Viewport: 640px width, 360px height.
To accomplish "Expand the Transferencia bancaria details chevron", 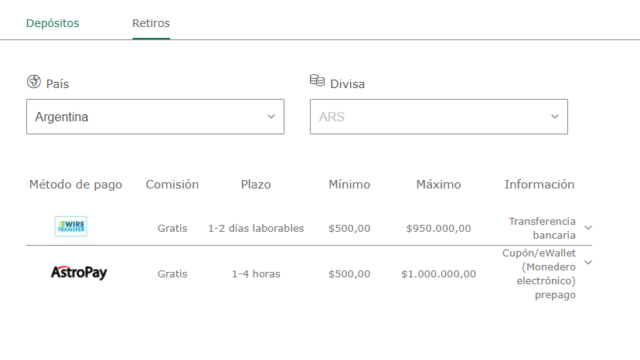I will click(588, 227).
